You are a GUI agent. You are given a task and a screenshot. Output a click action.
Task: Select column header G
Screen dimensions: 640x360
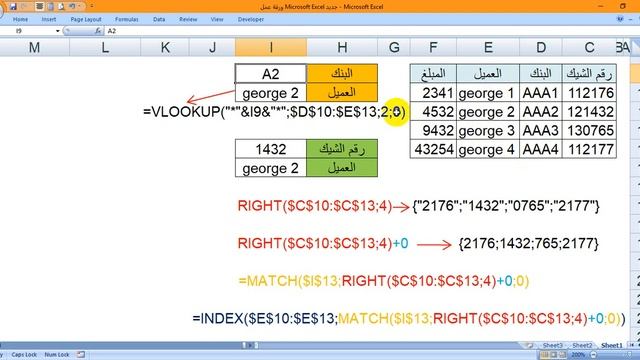click(394, 47)
